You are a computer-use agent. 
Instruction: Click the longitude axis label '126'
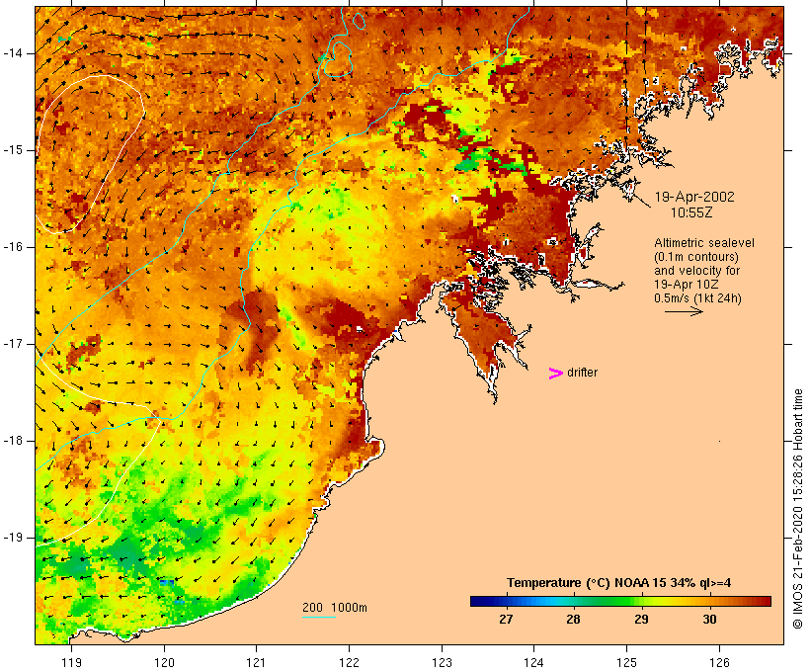719,662
